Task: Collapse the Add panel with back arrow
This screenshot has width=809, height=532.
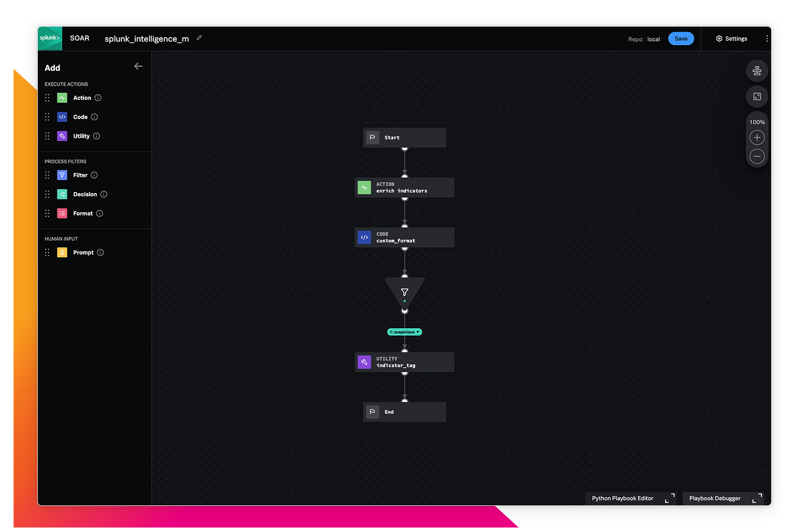Action: pos(138,66)
